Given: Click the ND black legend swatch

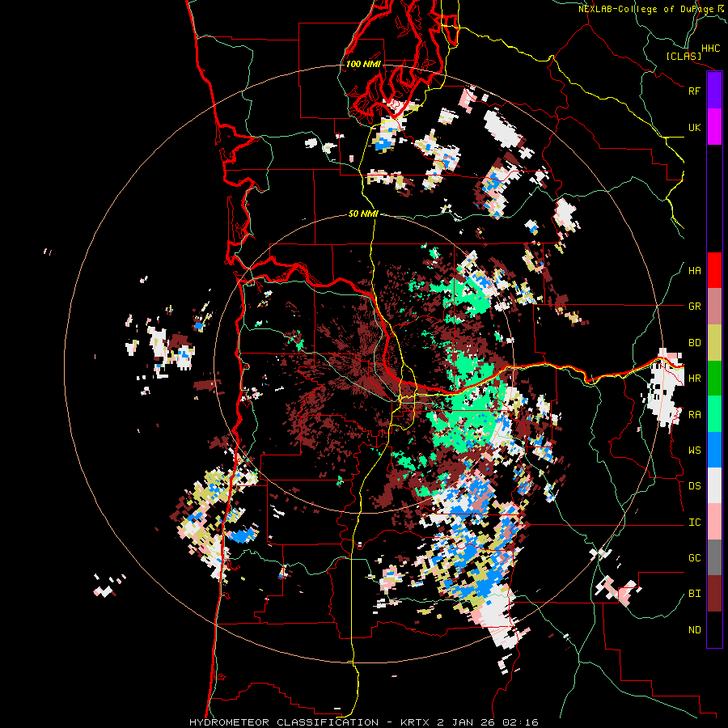Looking at the screenshot, I should click(714, 629).
